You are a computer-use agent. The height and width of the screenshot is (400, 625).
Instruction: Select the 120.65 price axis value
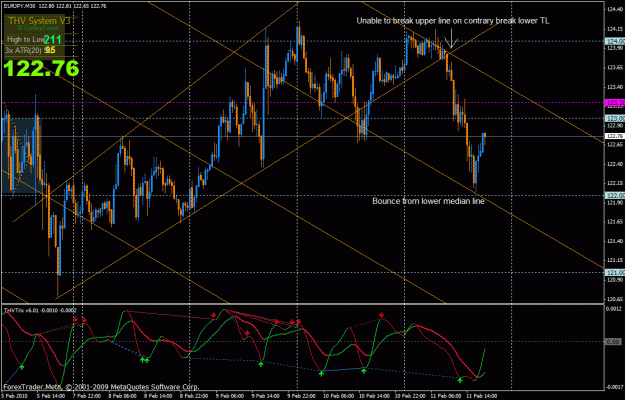pyautogui.click(x=615, y=299)
